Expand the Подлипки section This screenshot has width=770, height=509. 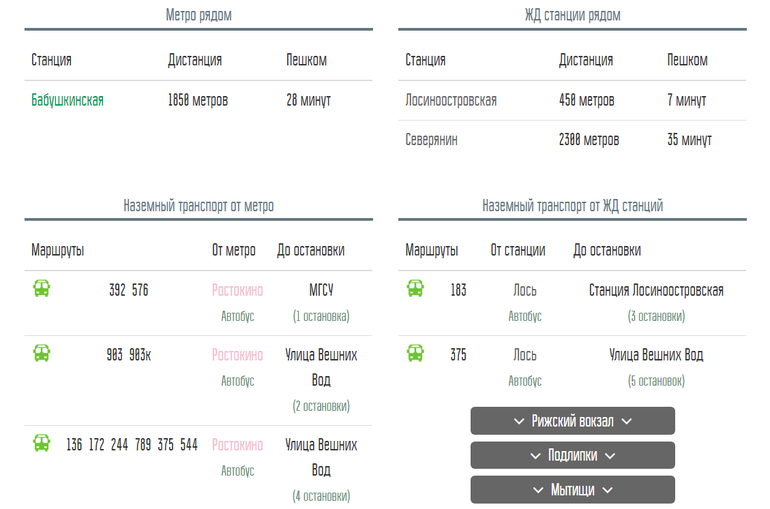pos(573,455)
